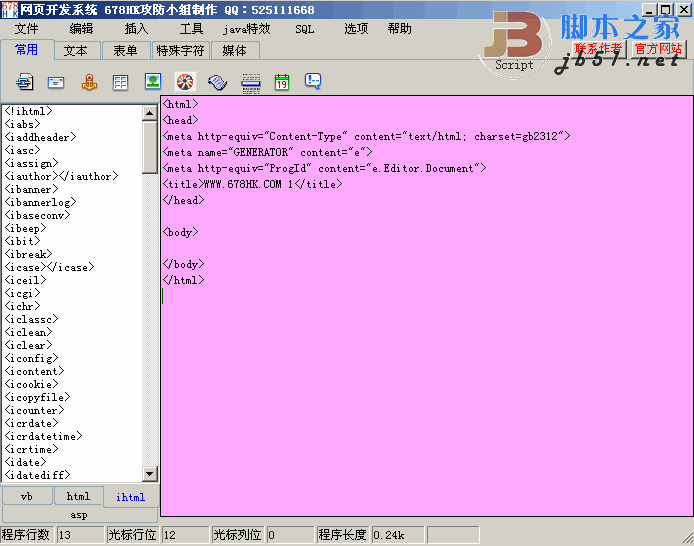Select the vb tag list tab
Screen dimensions: 694x546
click(x=27, y=496)
